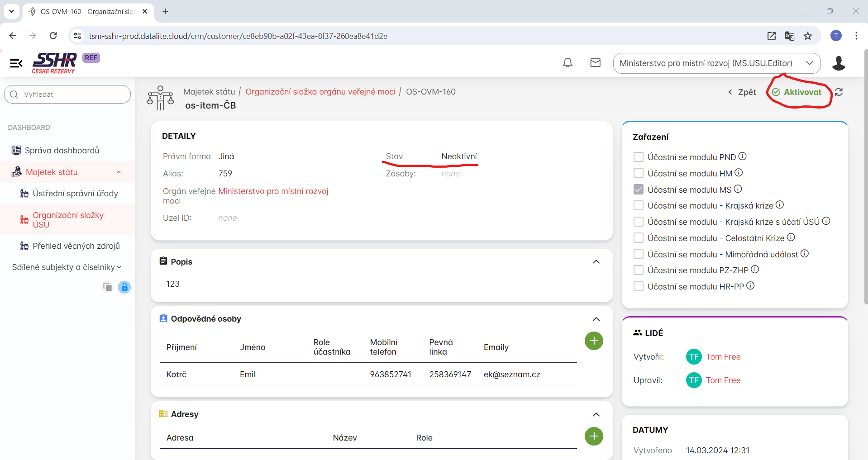Open the mail envelope icon

(x=595, y=63)
